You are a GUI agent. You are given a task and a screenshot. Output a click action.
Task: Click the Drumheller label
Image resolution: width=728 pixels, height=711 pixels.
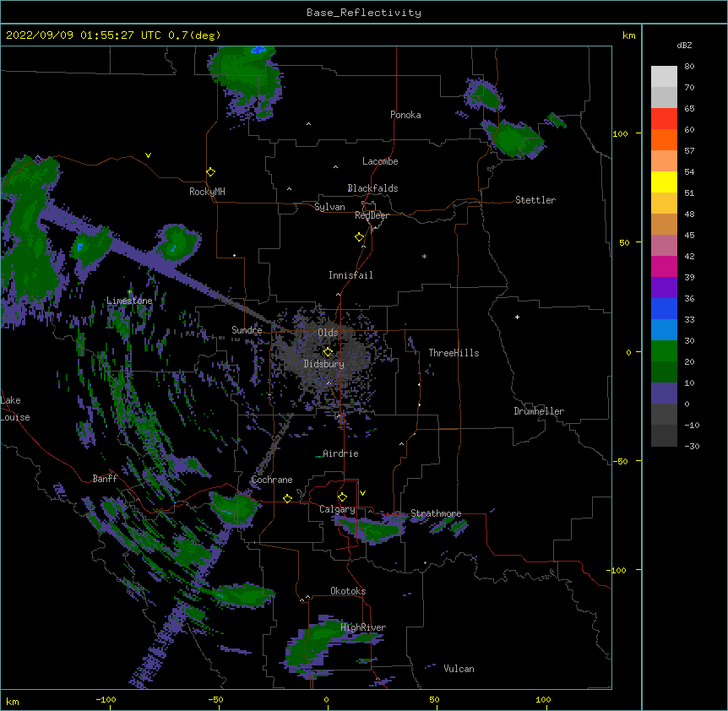(539, 411)
